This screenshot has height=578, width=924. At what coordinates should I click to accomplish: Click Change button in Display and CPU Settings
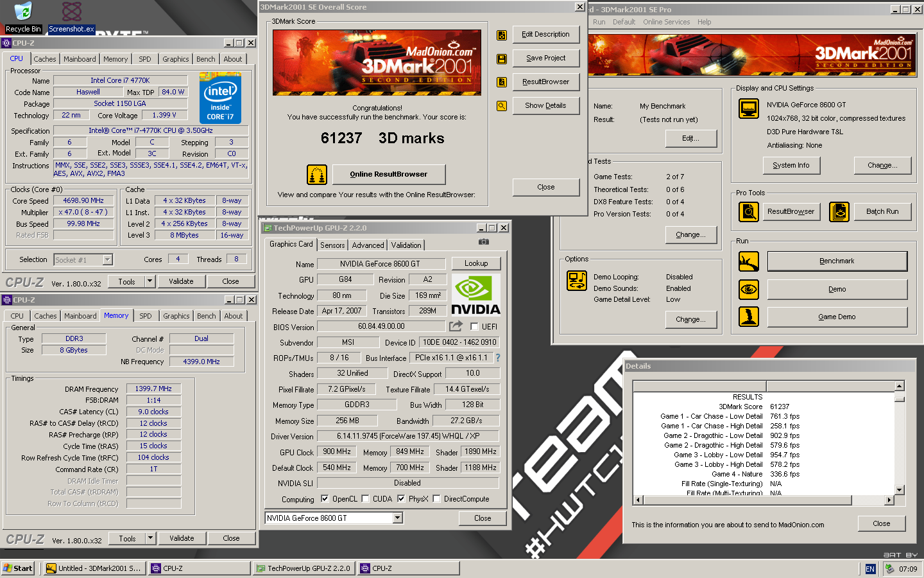[882, 165]
